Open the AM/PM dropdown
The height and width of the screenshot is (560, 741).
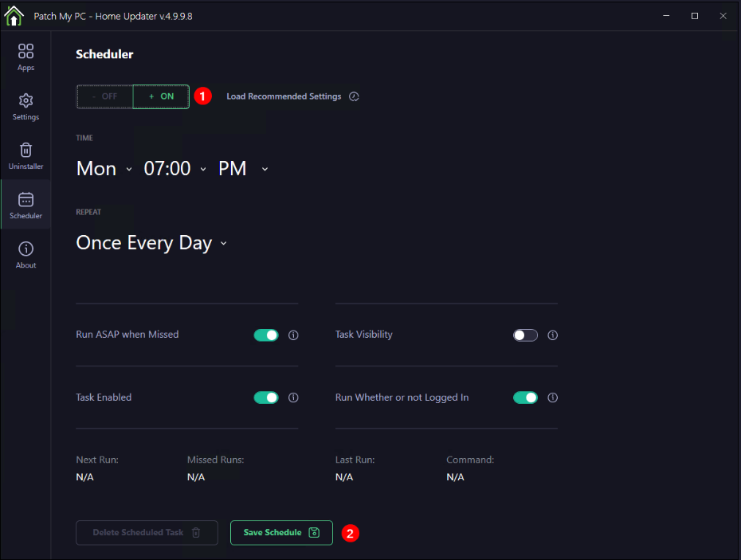[243, 169]
